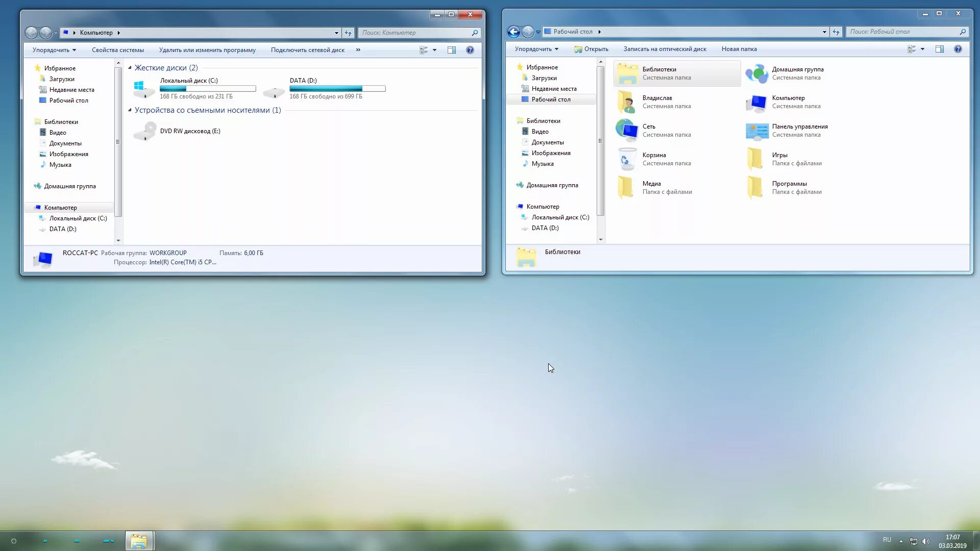Click volume speaker icon in system tray

(926, 541)
